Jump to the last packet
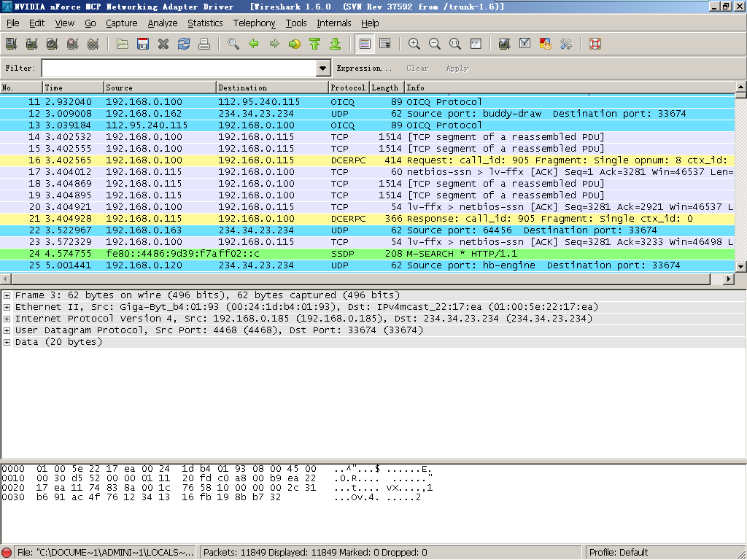Image resolution: width=747 pixels, height=560 pixels. (336, 44)
